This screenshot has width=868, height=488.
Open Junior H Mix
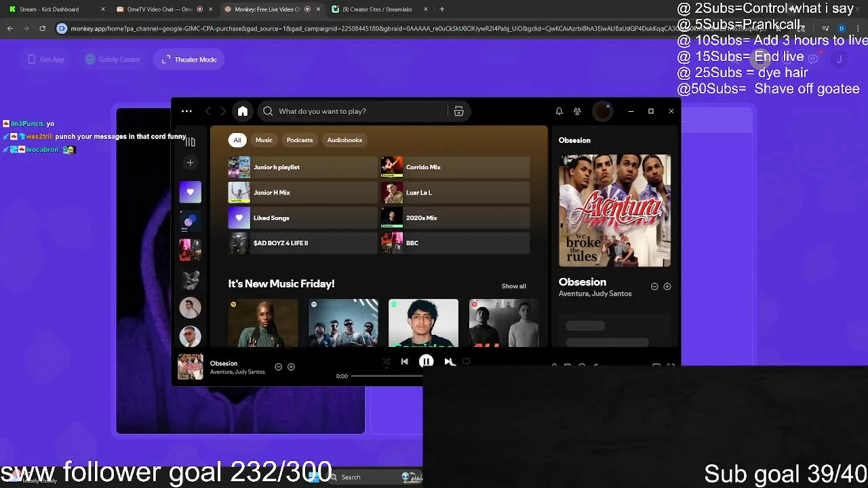pyautogui.click(x=302, y=192)
